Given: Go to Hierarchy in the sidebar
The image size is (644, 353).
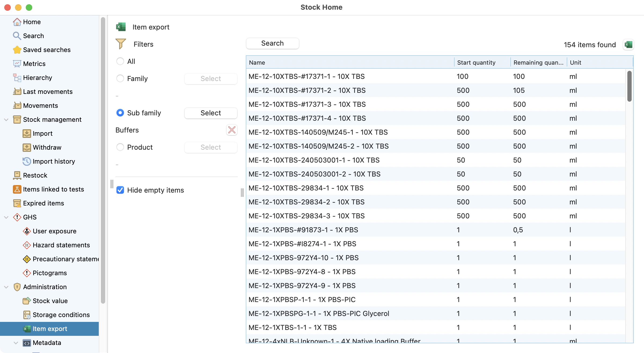Looking at the screenshot, I should coord(37,78).
